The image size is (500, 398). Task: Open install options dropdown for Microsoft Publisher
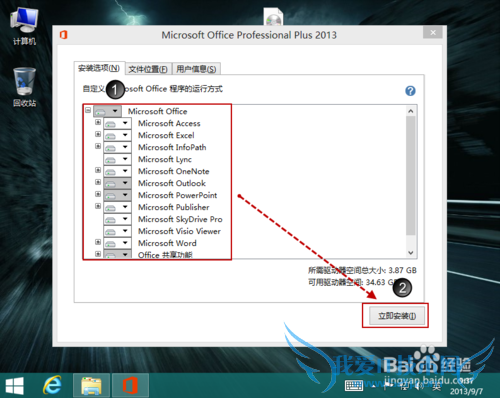(x=117, y=207)
